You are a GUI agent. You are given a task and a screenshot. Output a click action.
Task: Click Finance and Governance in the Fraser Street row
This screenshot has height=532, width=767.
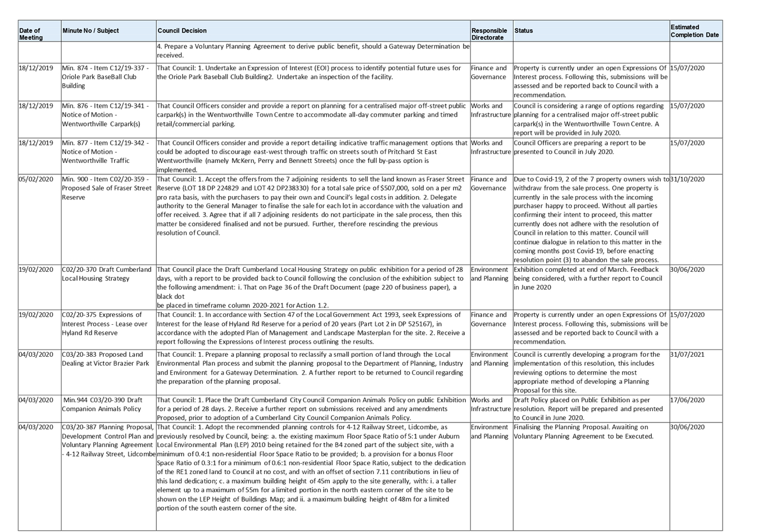click(489, 184)
